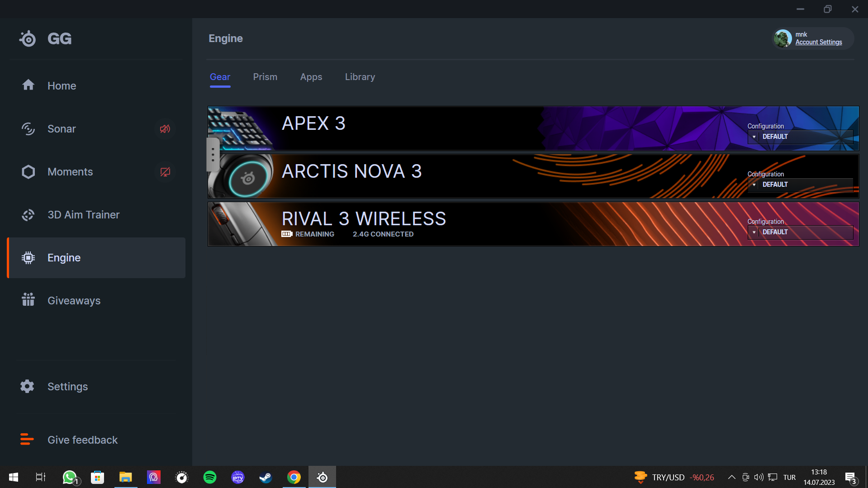Open the Windows notification center
This screenshot has width=868, height=488.
(x=851, y=478)
